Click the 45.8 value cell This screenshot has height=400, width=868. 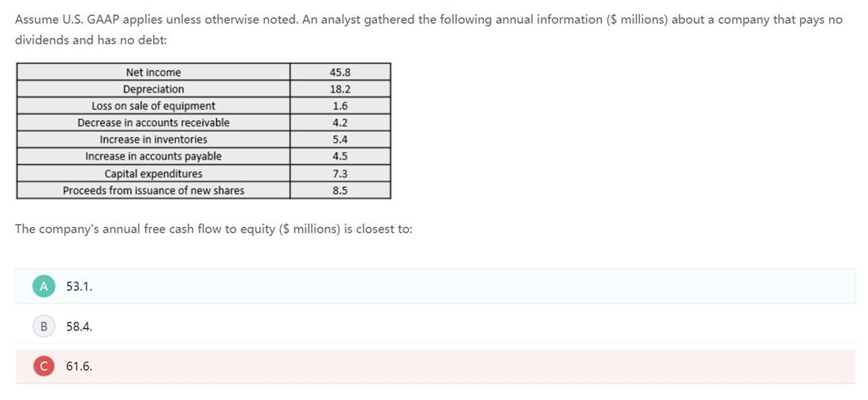click(x=340, y=72)
